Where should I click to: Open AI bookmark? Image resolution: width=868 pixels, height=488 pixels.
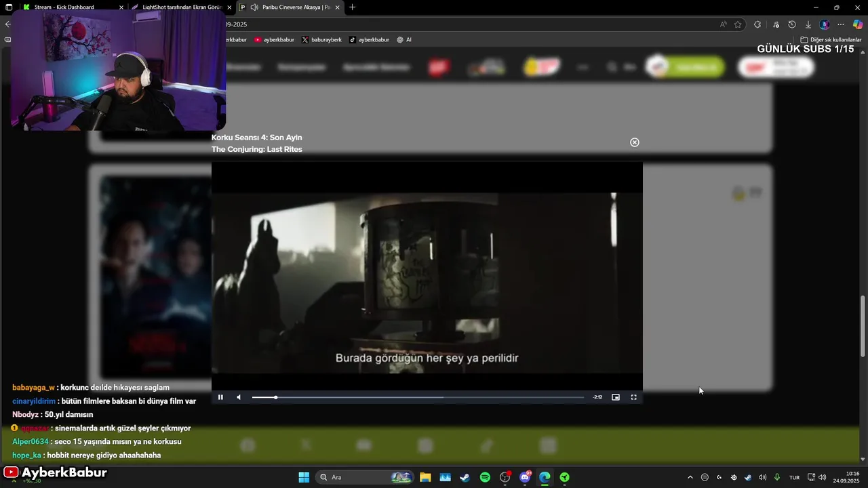click(404, 39)
